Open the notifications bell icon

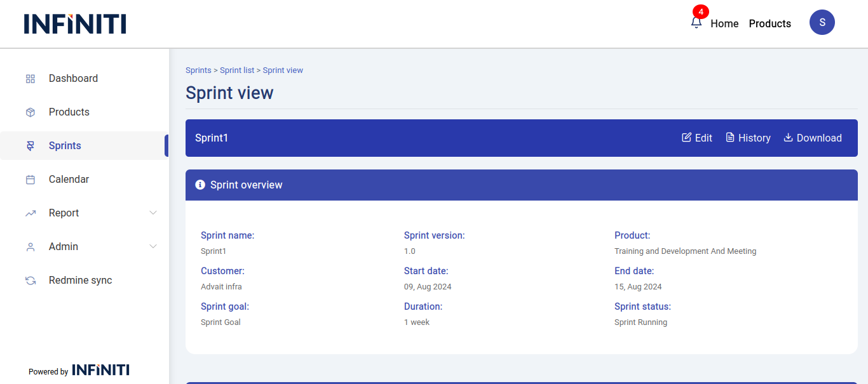click(696, 22)
